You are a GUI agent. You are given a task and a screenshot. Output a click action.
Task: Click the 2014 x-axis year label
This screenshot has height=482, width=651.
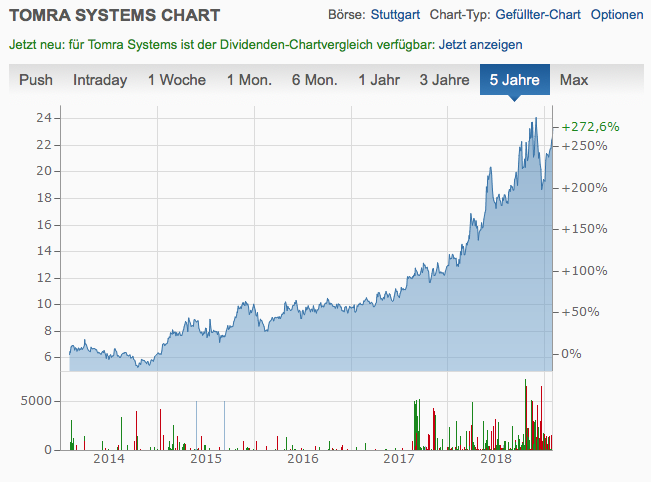click(x=109, y=459)
